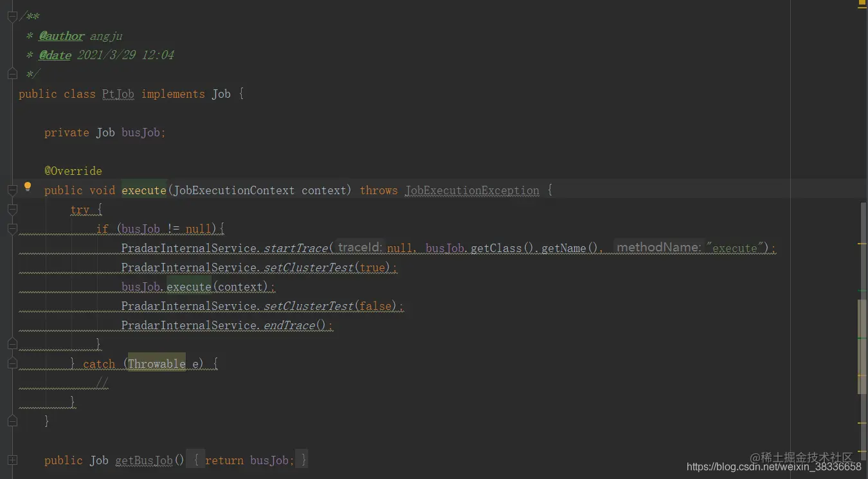Click the methodName parameter hint
Image resolution: width=868 pixels, height=479 pixels.
click(x=658, y=248)
